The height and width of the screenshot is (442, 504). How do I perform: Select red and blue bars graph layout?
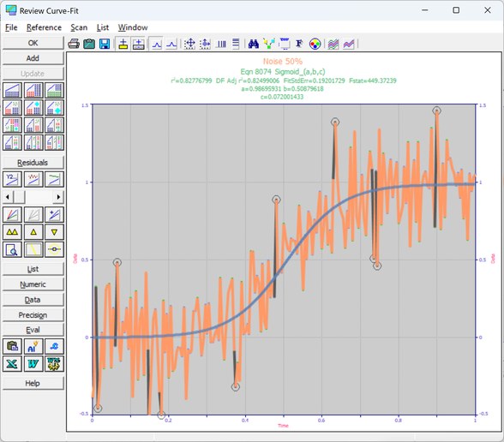(33, 90)
